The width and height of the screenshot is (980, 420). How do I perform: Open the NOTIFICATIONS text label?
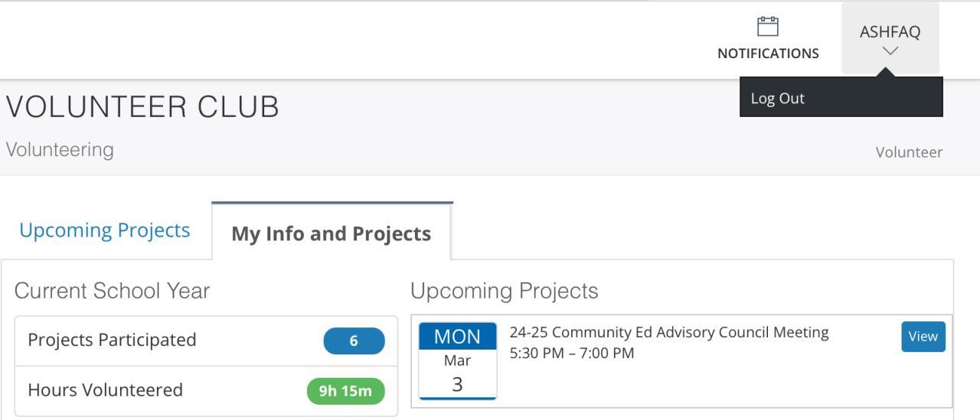tap(768, 54)
